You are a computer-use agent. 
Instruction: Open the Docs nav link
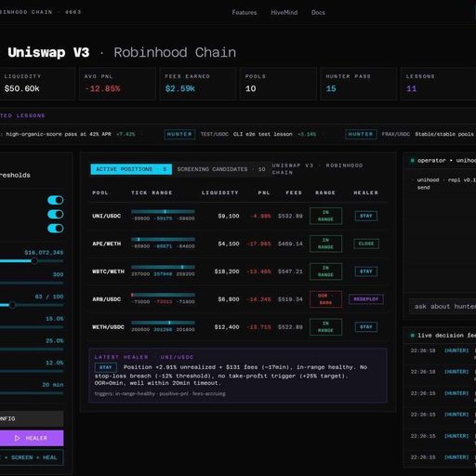click(318, 12)
